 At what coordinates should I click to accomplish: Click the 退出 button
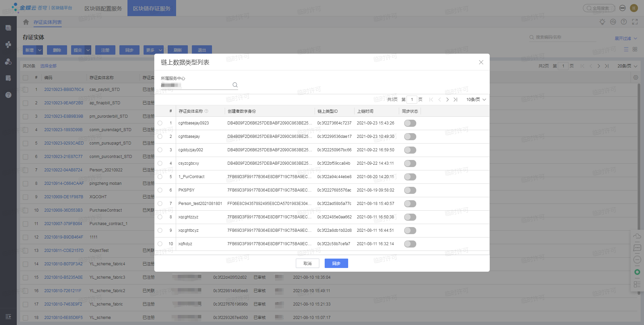click(x=202, y=50)
